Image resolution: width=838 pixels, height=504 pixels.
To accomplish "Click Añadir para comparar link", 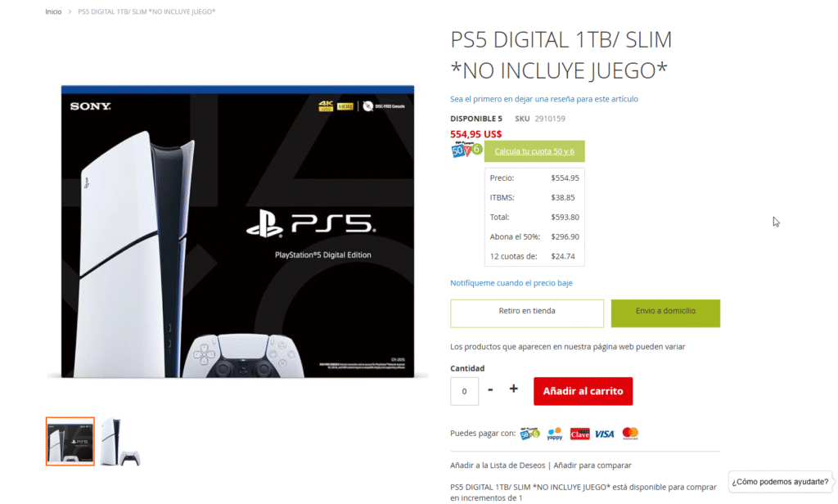I will click(x=592, y=465).
